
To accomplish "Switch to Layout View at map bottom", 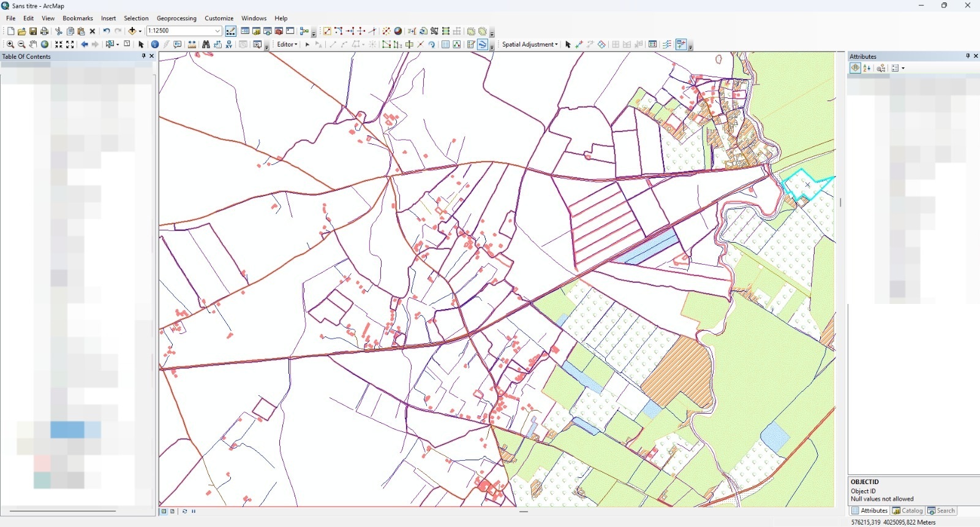I will [x=173, y=511].
